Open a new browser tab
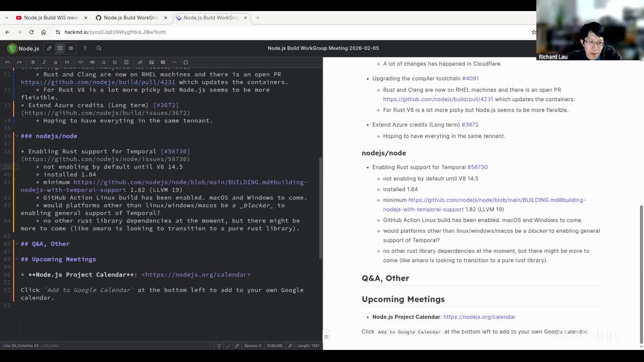This screenshot has height=362, width=644. (257, 18)
